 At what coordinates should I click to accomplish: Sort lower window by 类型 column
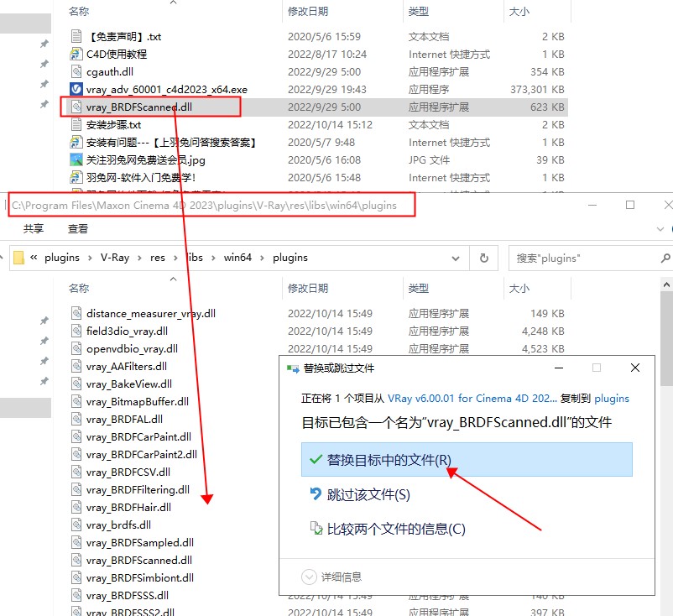(x=419, y=288)
